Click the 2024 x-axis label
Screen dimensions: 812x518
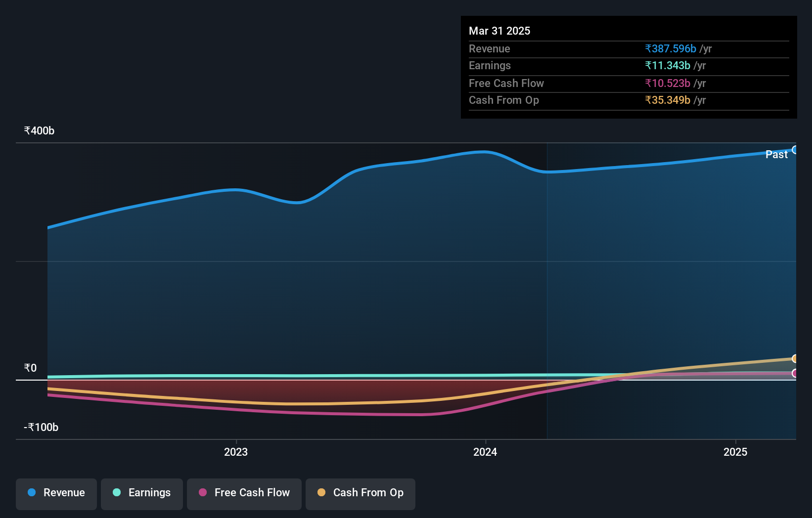485,452
